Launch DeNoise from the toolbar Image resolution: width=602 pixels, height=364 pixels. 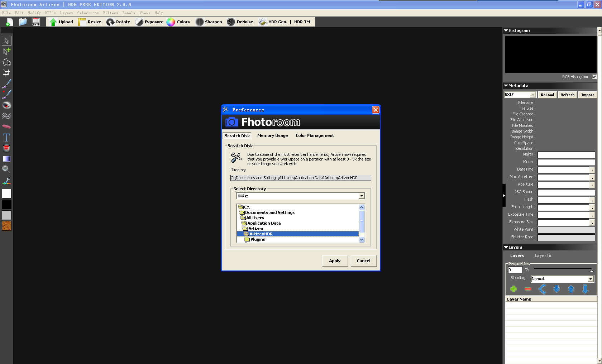(x=240, y=22)
